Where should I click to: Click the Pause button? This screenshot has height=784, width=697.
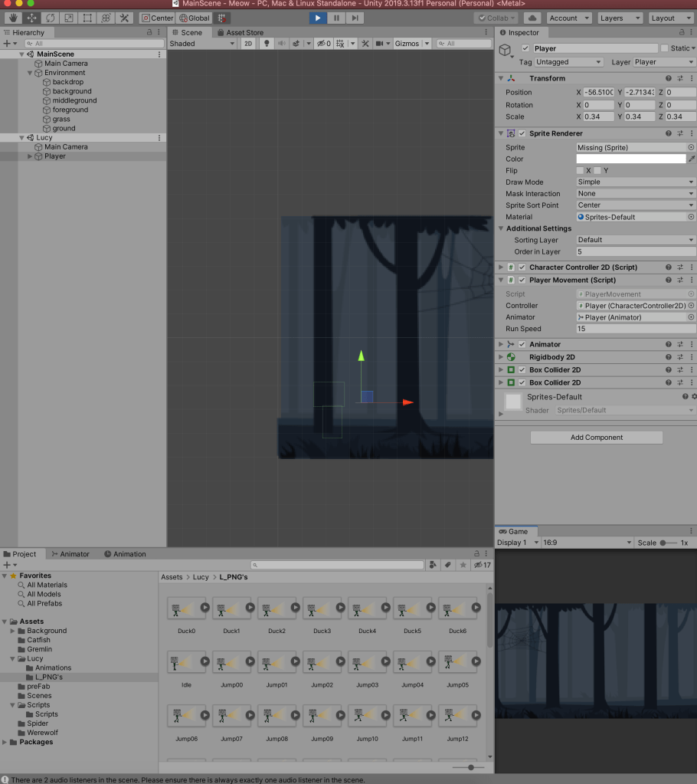[336, 18]
